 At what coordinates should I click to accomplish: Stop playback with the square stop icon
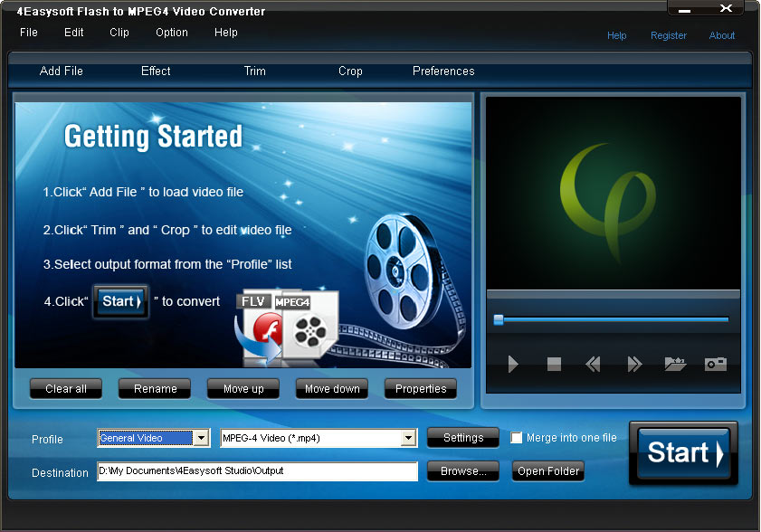click(x=554, y=364)
